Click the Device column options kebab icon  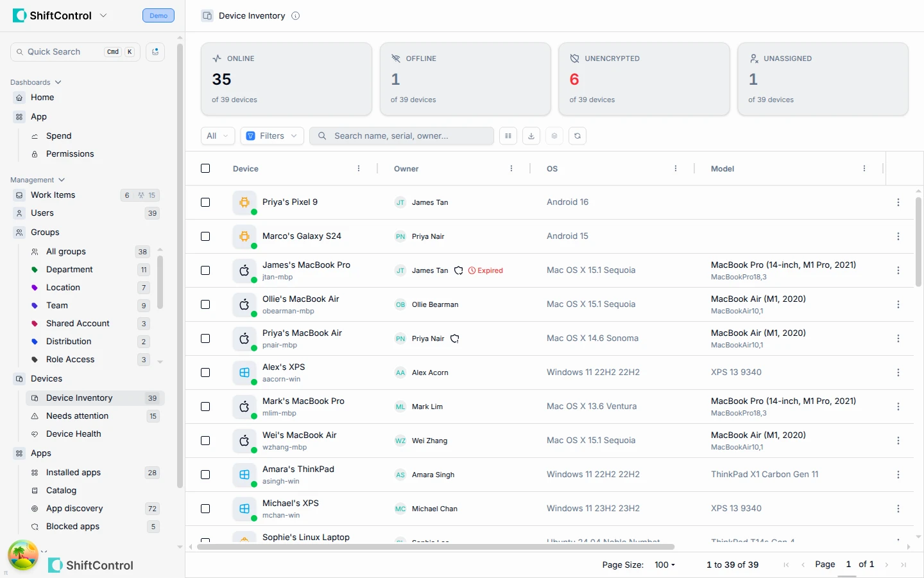pyautogui.click(x=359, y=168)
